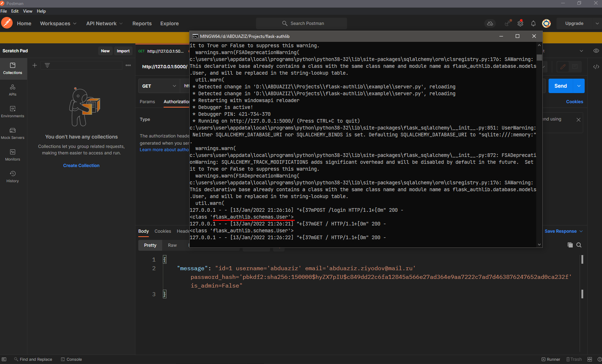Copy the response body icon
602x364 pixels.
pyautogui.click(x=570, y=245)
